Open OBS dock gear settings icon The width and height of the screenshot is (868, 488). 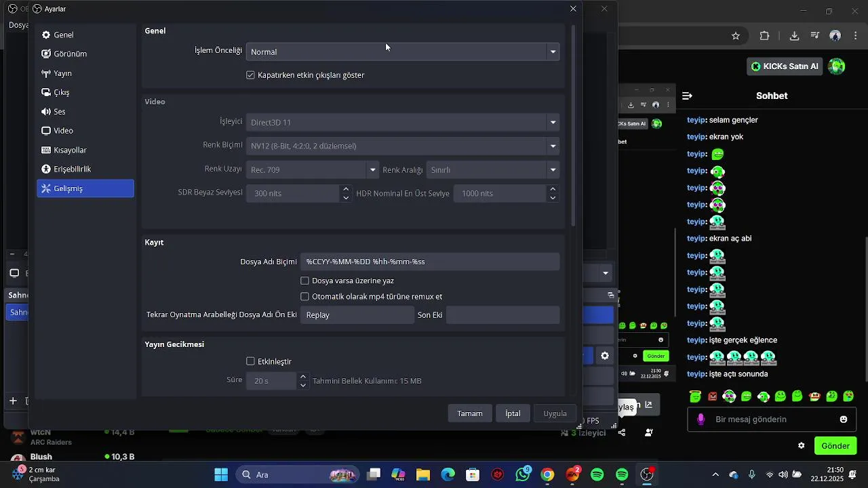[x=605, y=356]
